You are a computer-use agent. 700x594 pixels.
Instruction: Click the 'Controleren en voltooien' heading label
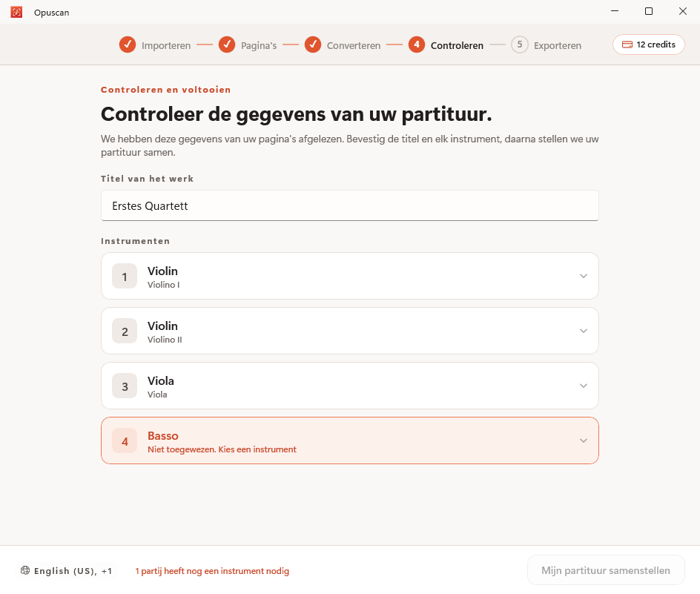(165, 90)
